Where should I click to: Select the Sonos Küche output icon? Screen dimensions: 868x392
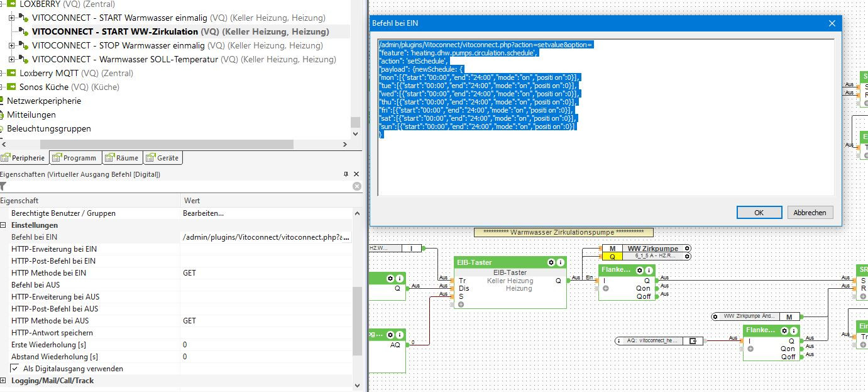pyautogui.click(x=11, y=87)
